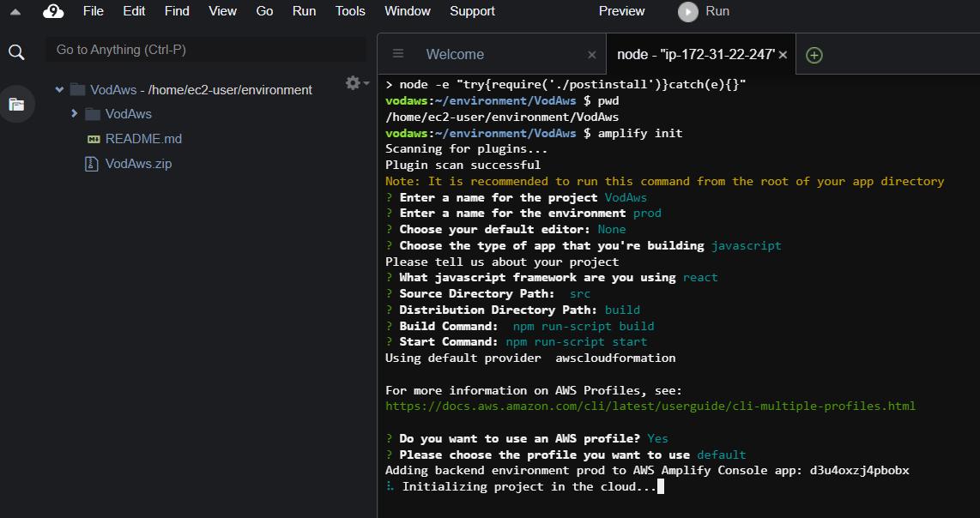The height and width of the screenshot is (518, 980).
Task: Click the yellow Note recommendation line
Action: 664,181
